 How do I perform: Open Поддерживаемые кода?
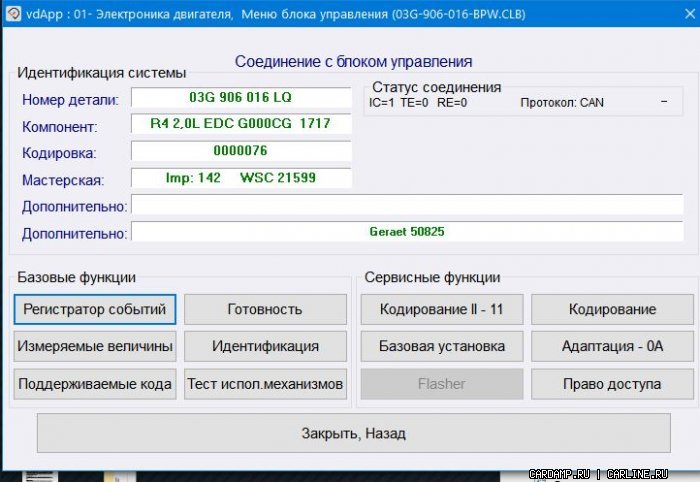(x=95, y=384)
